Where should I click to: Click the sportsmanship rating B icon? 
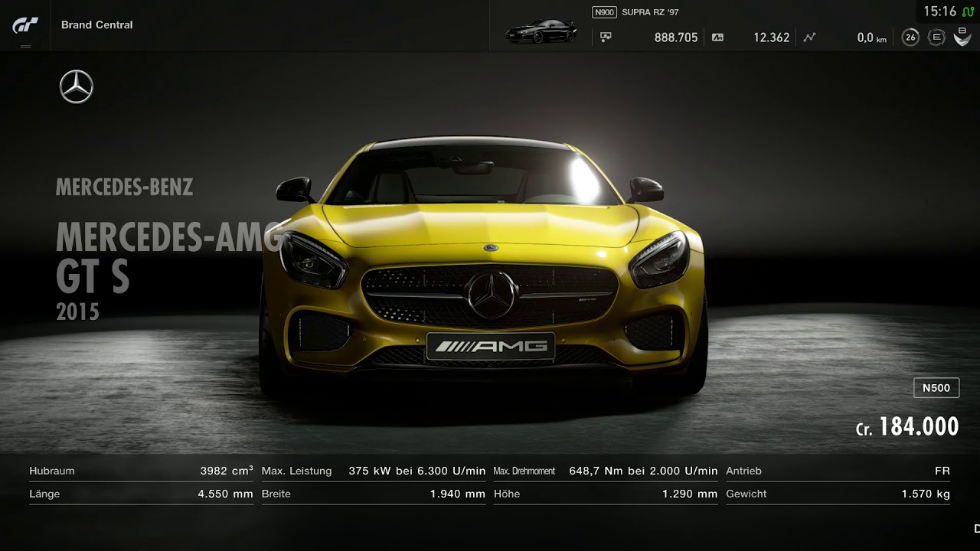coord(962,36)
